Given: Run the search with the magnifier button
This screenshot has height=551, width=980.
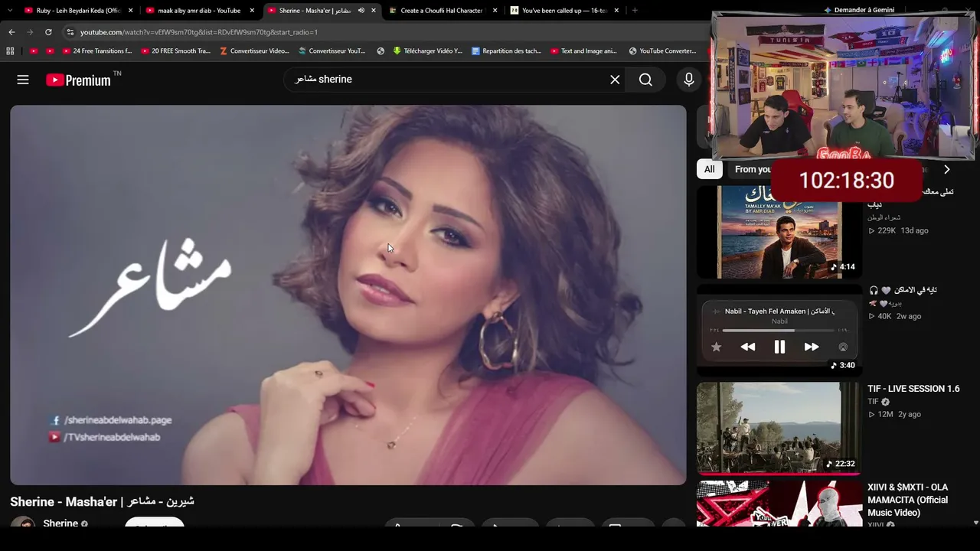Looking at the screenshot, I should [x=645, y=80].
